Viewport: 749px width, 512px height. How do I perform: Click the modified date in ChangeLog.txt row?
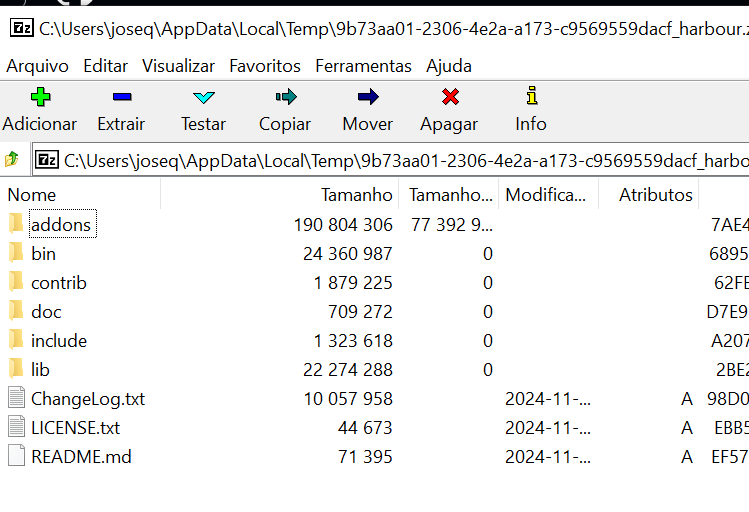[x=548, y=399]
